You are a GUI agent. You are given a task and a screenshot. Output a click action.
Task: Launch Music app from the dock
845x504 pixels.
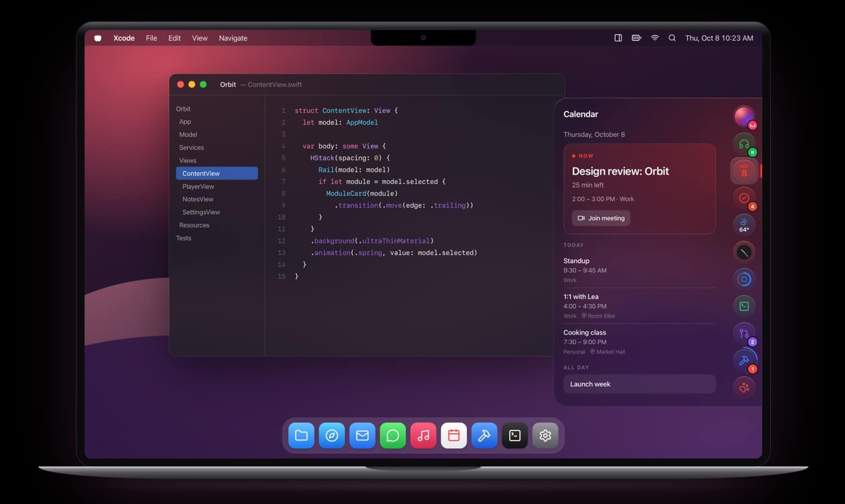point(423,435)
